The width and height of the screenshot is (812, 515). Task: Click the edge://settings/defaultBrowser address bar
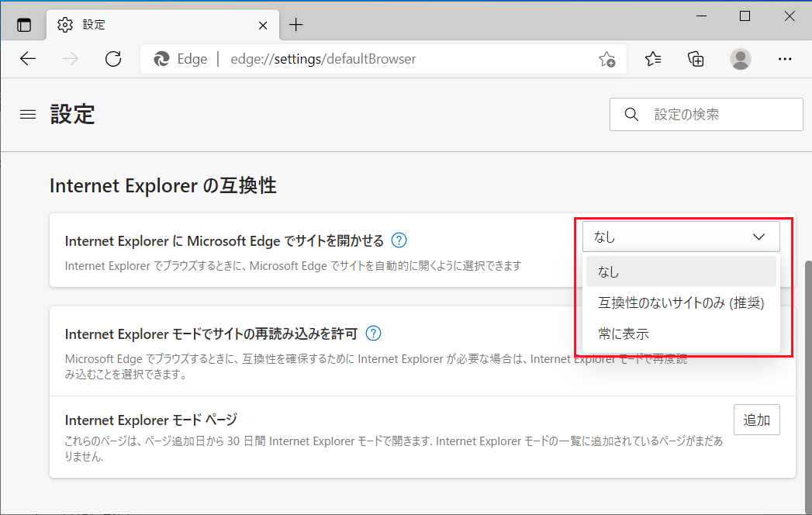point(383,59)
